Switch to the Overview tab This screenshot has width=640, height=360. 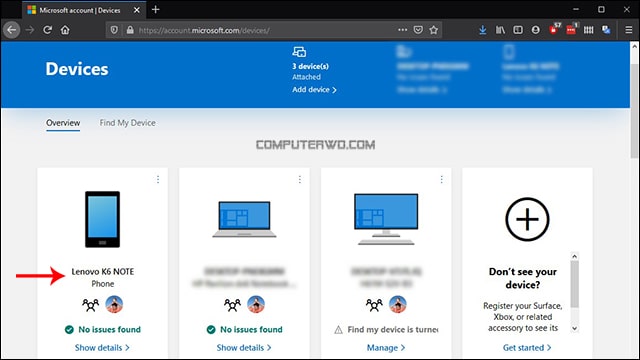tap(63, 123)
